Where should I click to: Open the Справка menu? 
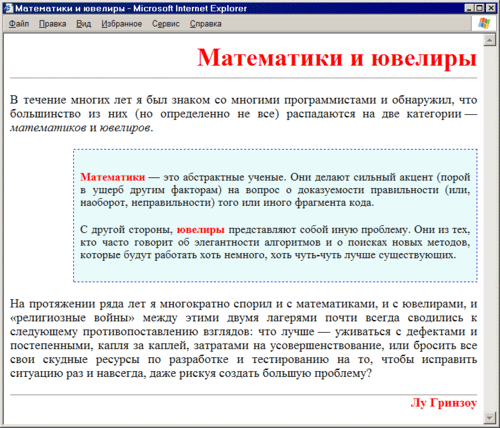[206, 24]
